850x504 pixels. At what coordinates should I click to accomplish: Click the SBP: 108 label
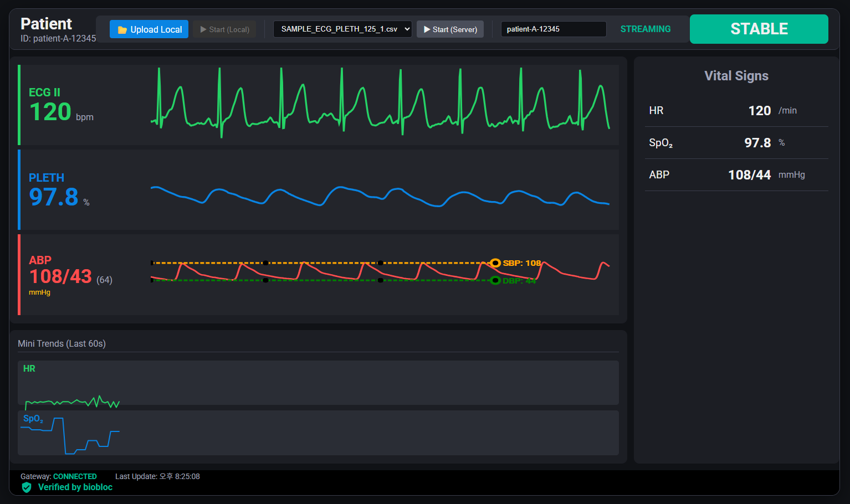pos(521,263)
